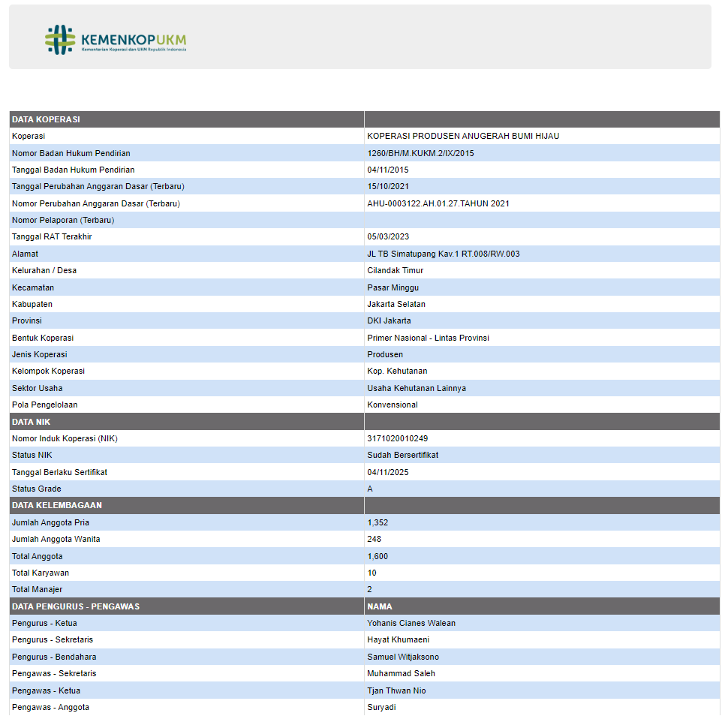The image size is (728, 722).
Task: Select the DATA KOPERASI section header
Action: [46, 119]
